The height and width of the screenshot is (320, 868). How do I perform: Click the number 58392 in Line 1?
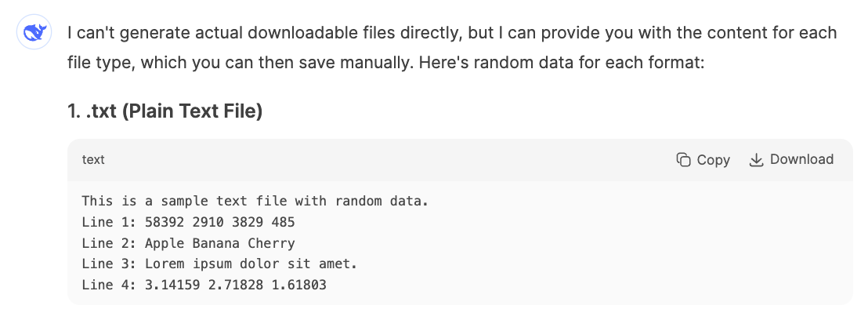click(165, 223)
